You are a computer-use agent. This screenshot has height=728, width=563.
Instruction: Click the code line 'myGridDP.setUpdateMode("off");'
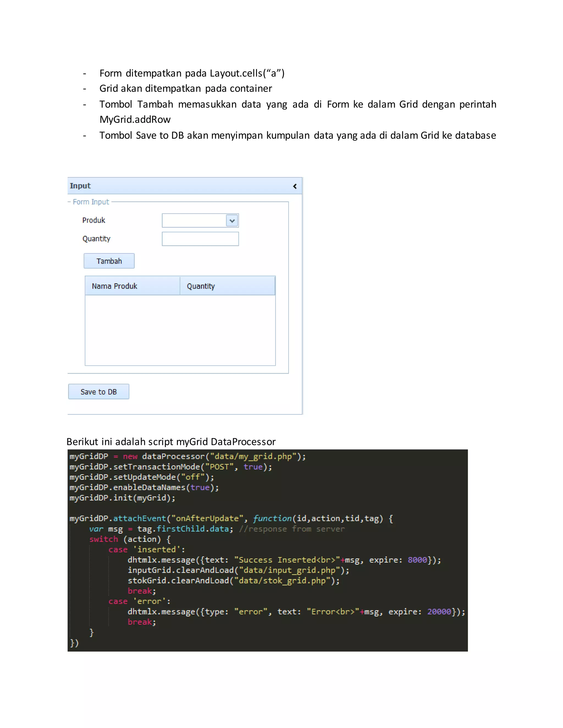142,477
